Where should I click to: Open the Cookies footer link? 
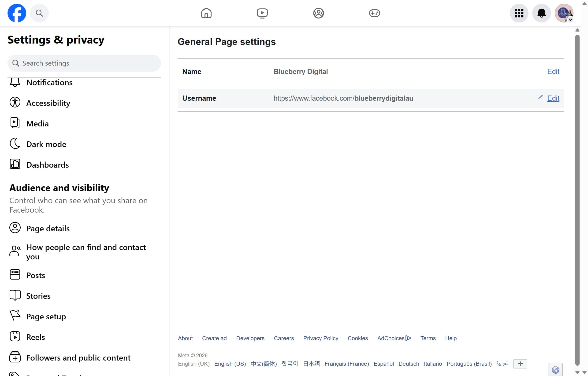pyautogui.click(x=357, y=338)
